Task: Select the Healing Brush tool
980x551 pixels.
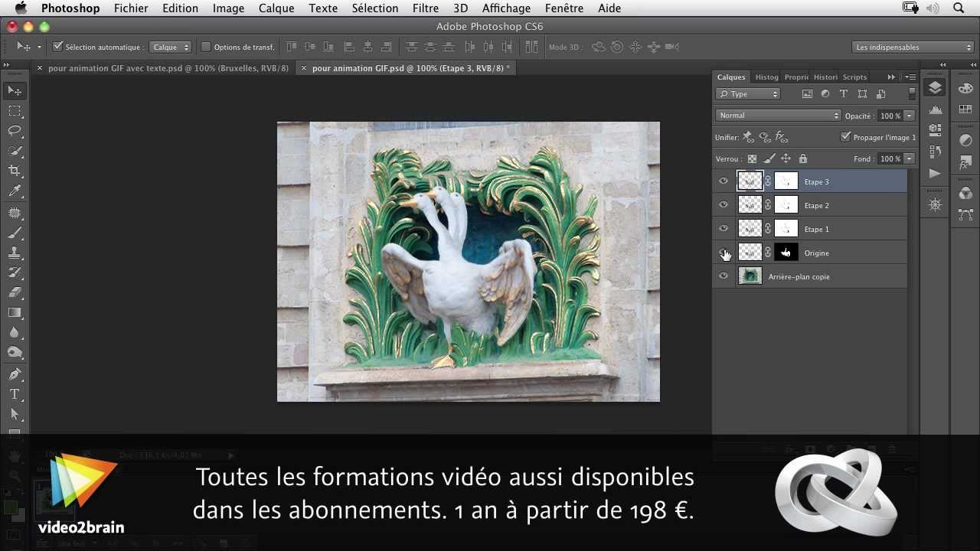Action: pyautogui.click(x=15, y=213)
